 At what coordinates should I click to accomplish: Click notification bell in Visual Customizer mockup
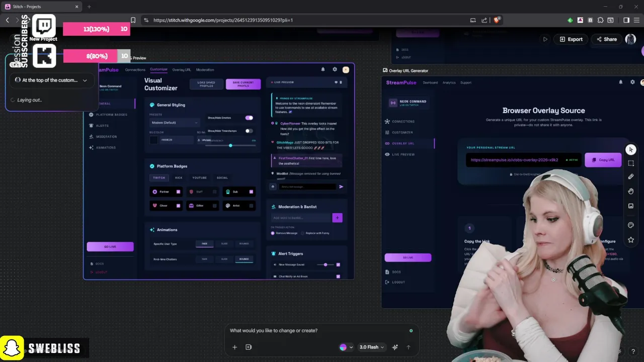(323, 69)
